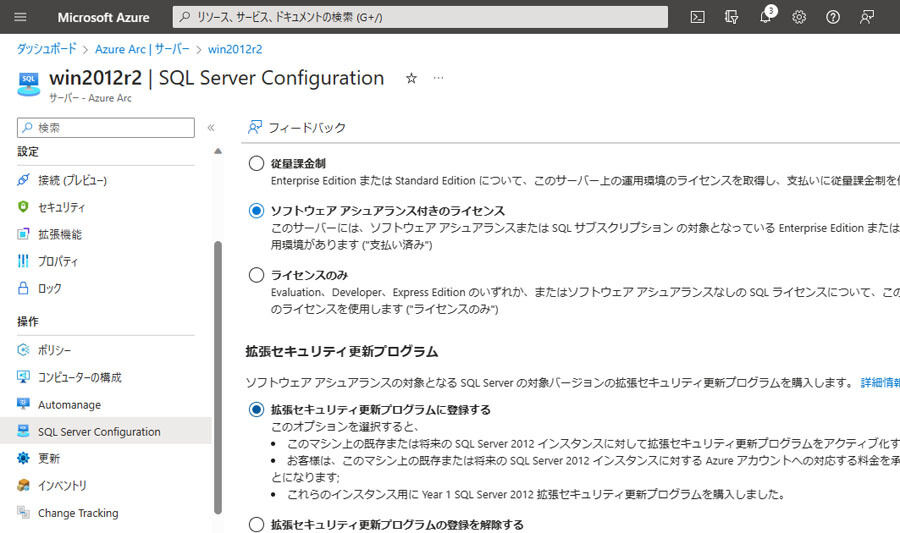Viewport: 900px width, 533px height.
Task: Select 拡張セキュリティ更新プログラムに登録する radio button
Action: 256,410
